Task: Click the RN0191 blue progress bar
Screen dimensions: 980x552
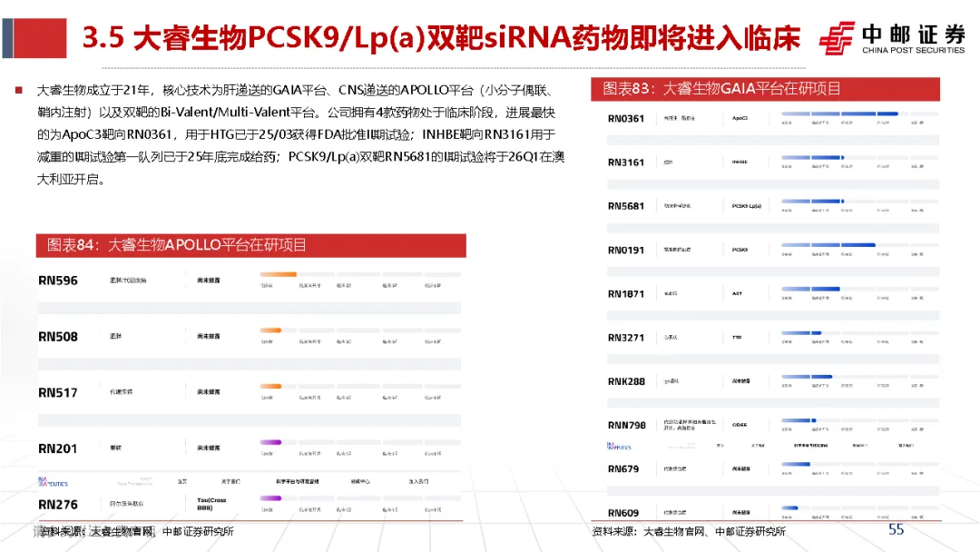Action: (x=828, y=245)
